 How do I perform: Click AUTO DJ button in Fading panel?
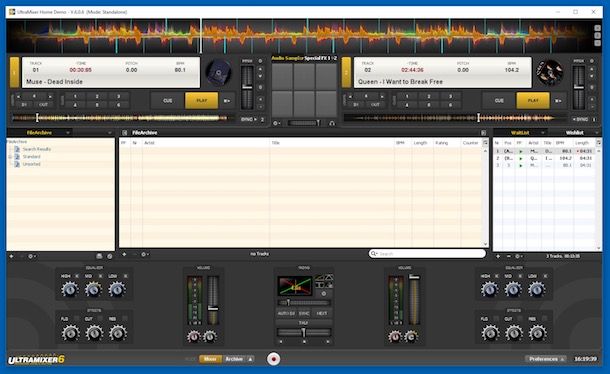286,313
